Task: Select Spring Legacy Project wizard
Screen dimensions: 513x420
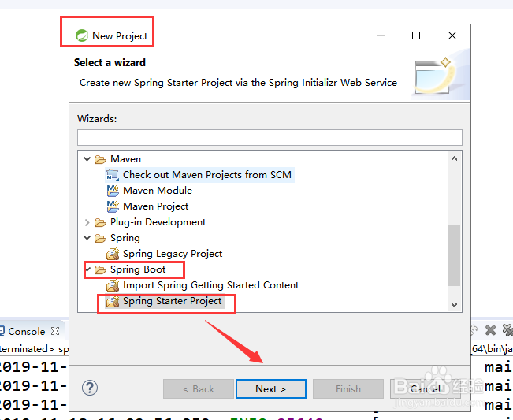Action: [x=173, y=254]
